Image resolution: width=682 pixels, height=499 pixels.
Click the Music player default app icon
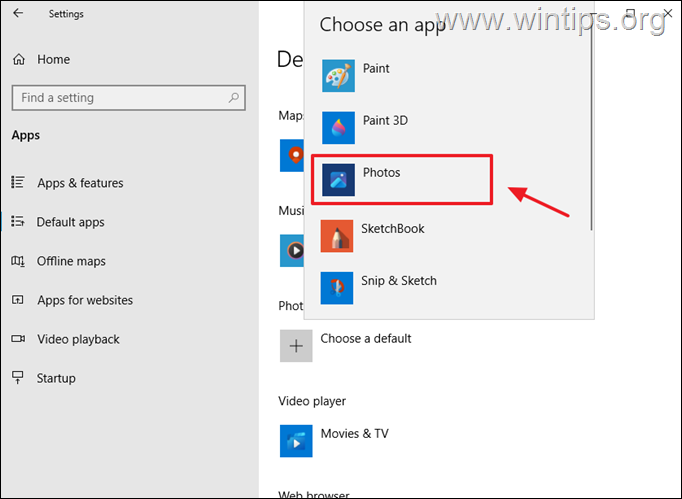click(292, 251)
